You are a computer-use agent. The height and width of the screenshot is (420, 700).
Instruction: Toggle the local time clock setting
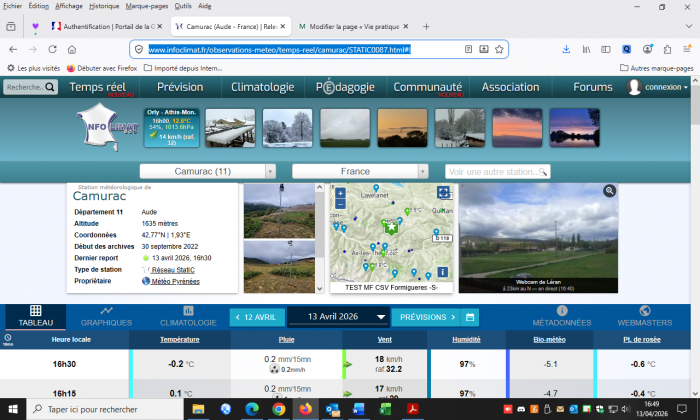(8, 339)
